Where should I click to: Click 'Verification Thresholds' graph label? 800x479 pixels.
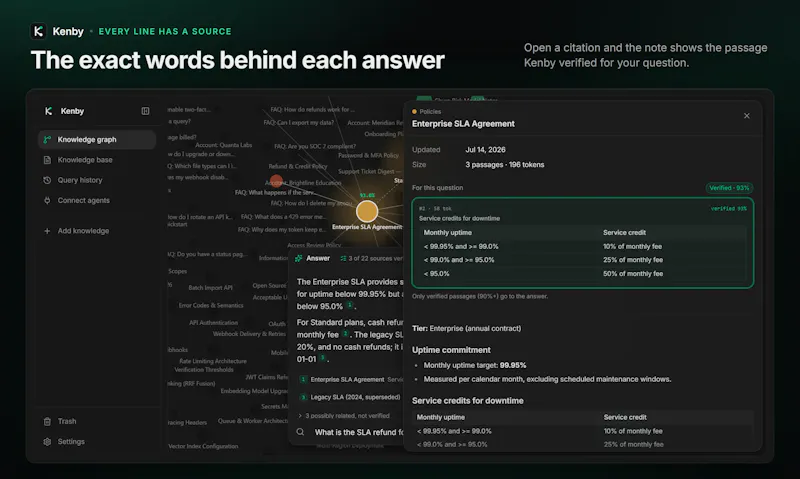pyautogui.click(x=204, y=369)
